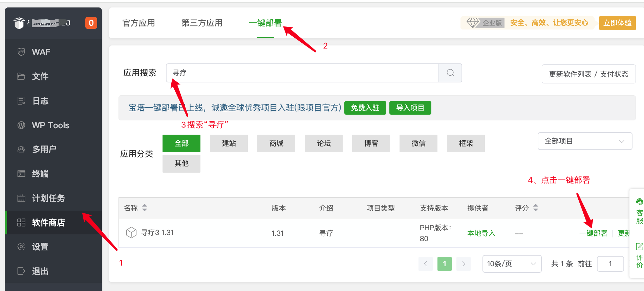Image resolution: width=644 pixels, height=291 pixels.
Task: Click 一键部署 link for 寻疗3 row
Action: pos(593,233)
